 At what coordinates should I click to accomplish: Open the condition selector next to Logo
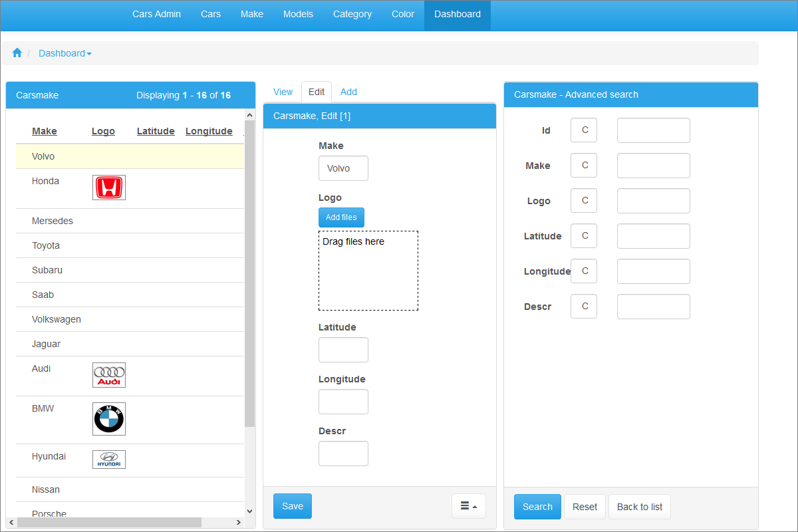[583, 200]
